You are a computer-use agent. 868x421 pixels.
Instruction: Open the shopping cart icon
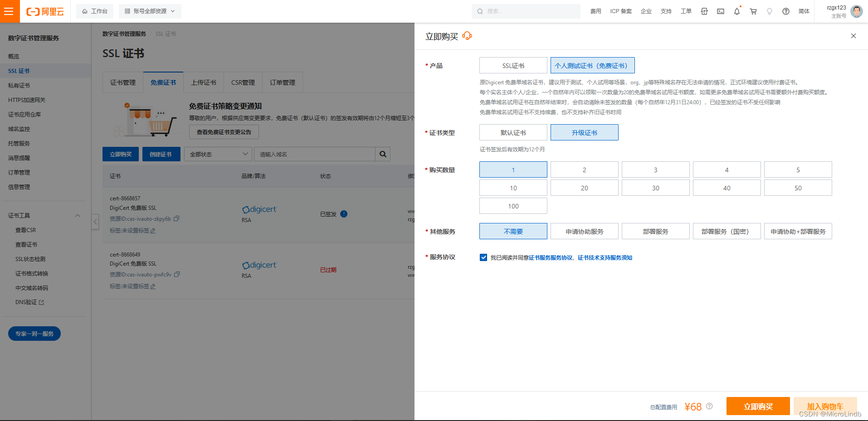pyautogui.click(x=753, y=11)
